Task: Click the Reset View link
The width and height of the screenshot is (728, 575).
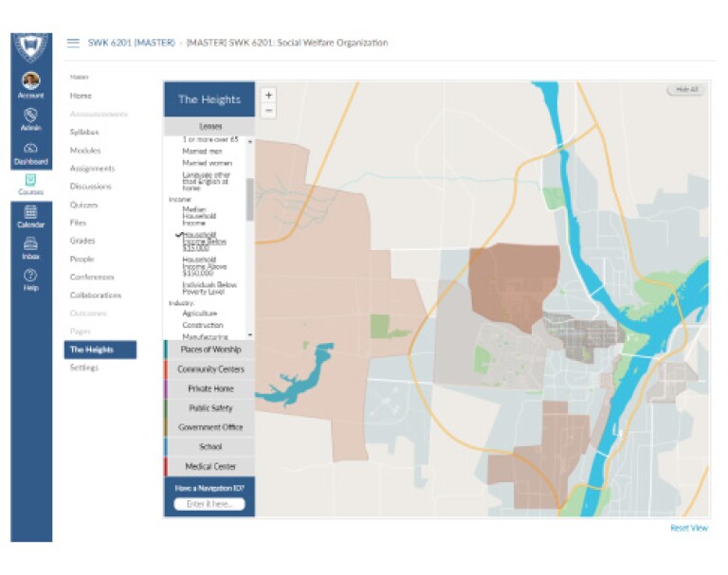Action: [x=688, y=528]
